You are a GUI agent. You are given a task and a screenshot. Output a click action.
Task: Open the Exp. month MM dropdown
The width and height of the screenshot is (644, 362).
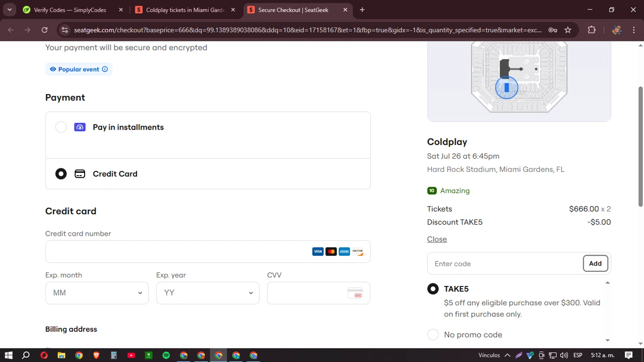point(97,293)
